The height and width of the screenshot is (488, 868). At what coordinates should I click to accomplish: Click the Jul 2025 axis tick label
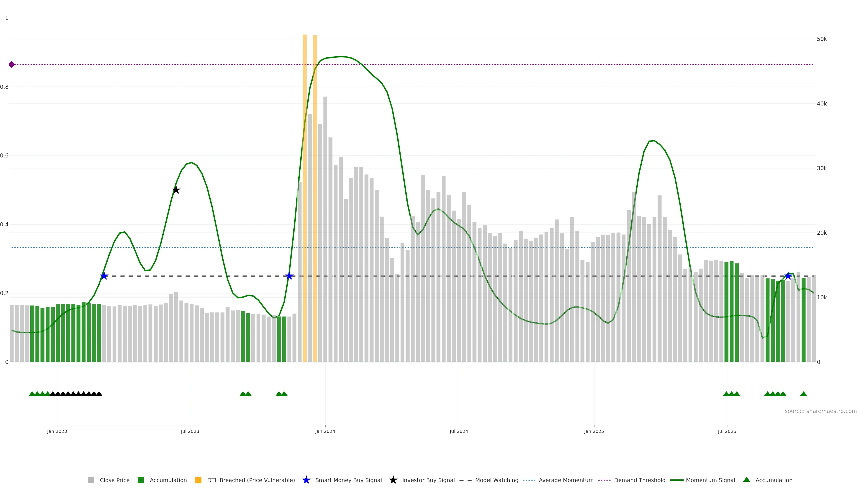click(727, 431)
